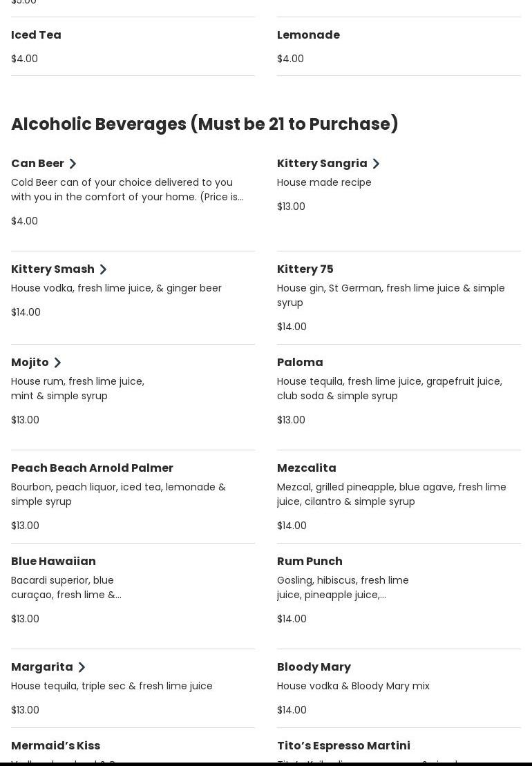The image size is (532, 766).
Task: Expand the Kittery Smash chevron arrow
Action: pyautogui.click(x=103, y=269)
